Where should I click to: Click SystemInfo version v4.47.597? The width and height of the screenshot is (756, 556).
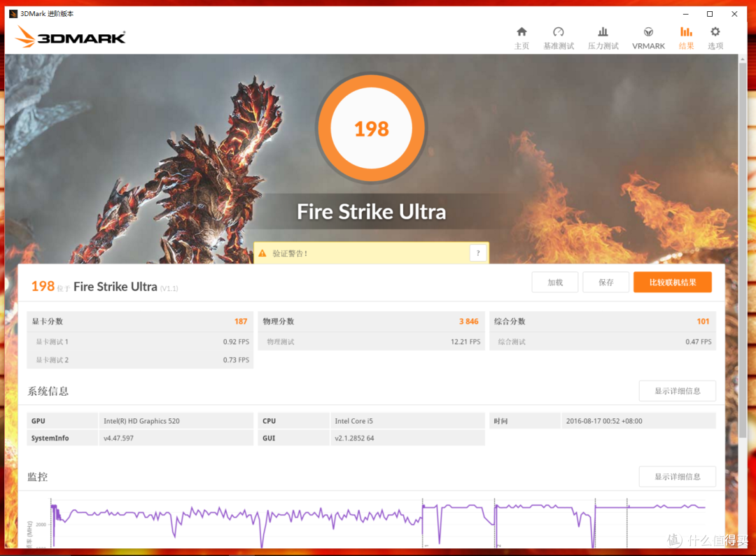tap(118, 439)
